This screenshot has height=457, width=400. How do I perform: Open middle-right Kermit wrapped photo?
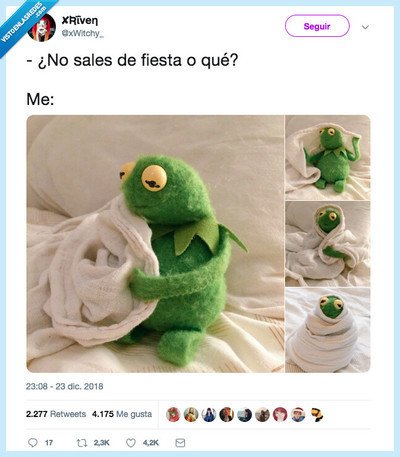[328, 244]
